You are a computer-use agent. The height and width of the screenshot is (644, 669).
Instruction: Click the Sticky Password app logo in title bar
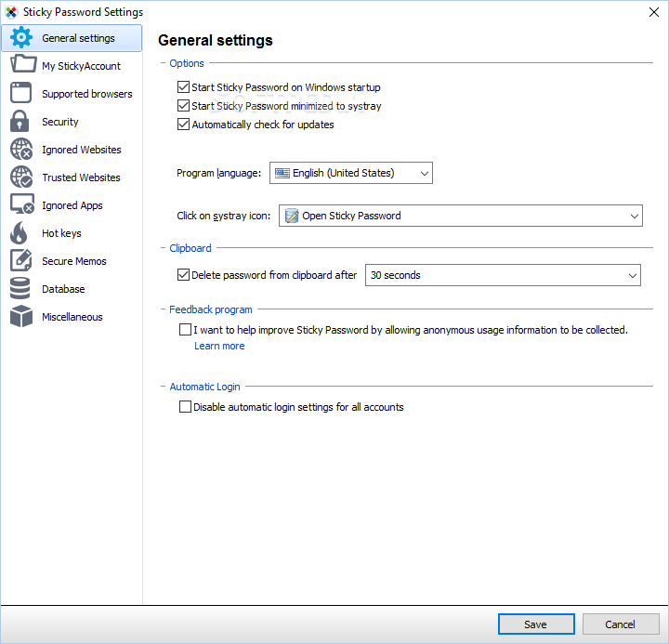point(11,12)
